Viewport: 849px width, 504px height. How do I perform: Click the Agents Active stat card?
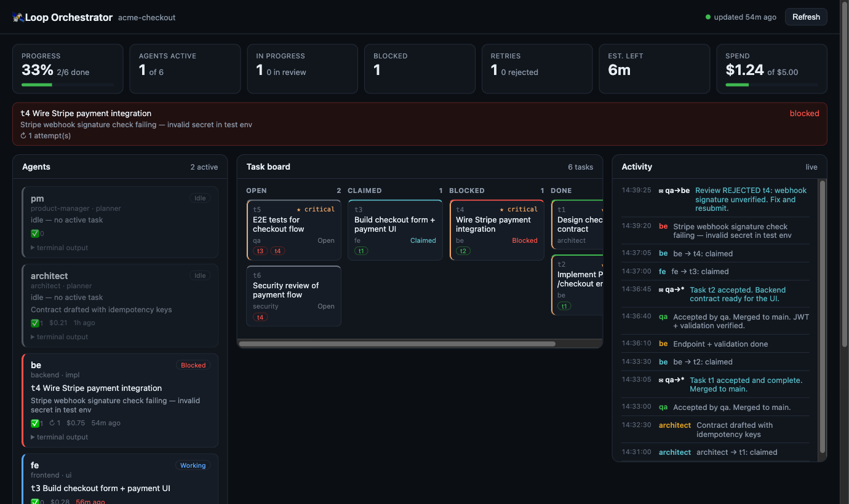coord(185,69)
